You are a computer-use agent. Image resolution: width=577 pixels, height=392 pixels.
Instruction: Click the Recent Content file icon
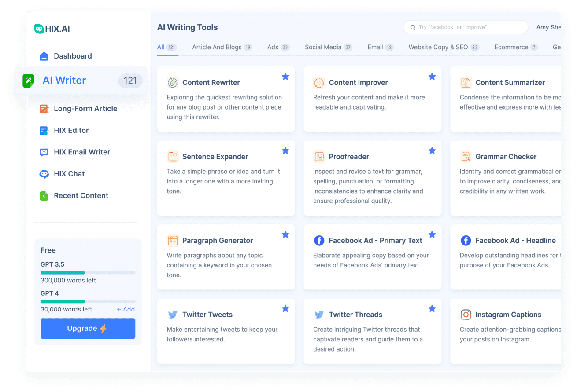(44, 196)
